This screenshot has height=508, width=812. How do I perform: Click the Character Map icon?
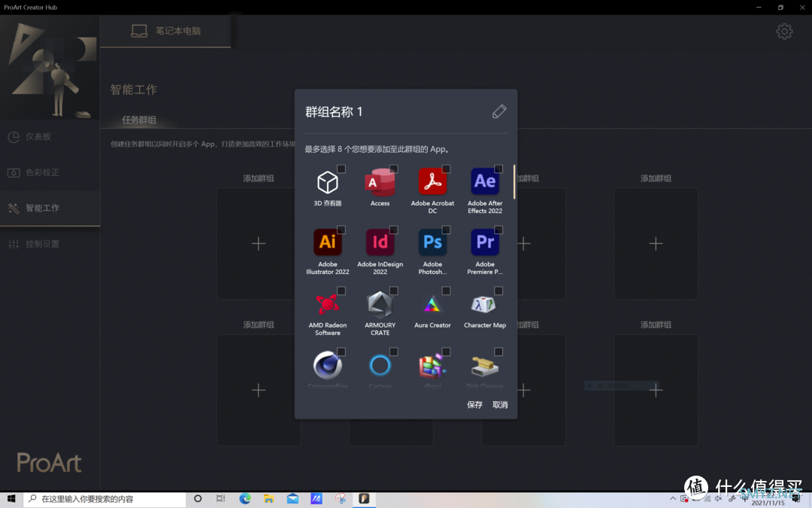coord(485,304)
